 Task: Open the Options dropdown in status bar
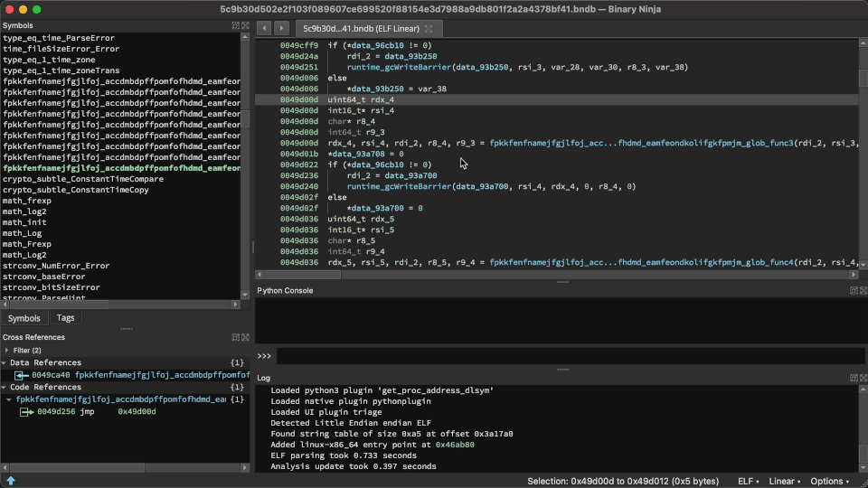click(x=827, y=481)
